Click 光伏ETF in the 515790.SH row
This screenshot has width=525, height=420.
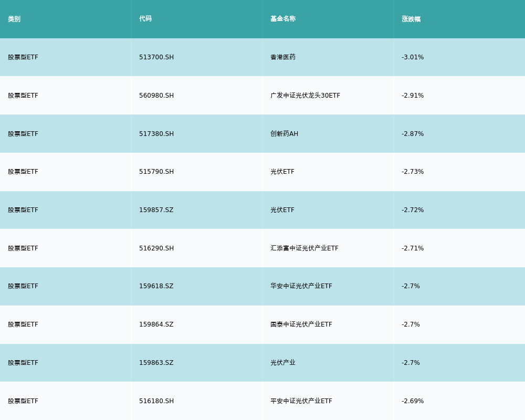click(282, 172)
